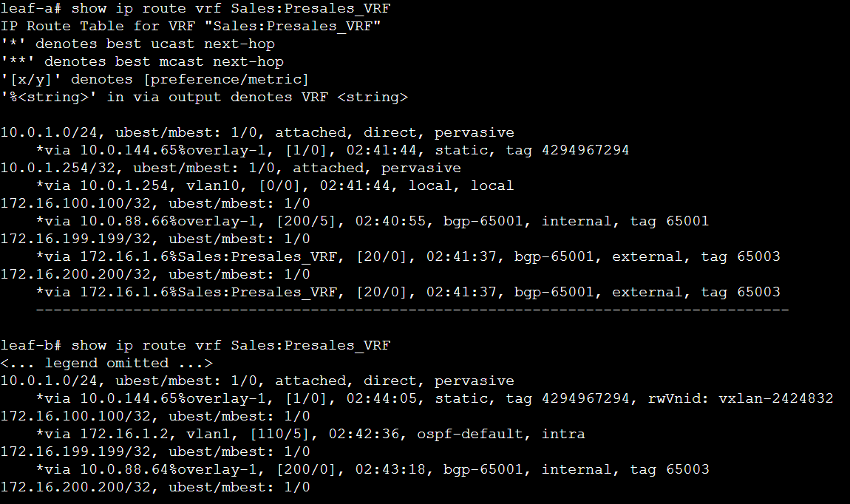Click the dashed separator line
The image size is (850, 504).
(x=412, y=309)
